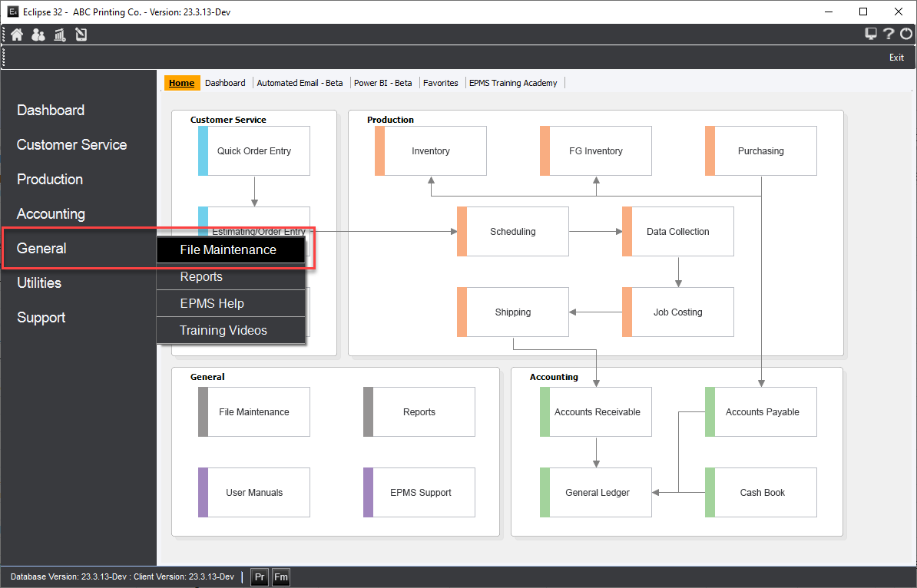Select File Maintenance from the General submenu

(229, 250)
